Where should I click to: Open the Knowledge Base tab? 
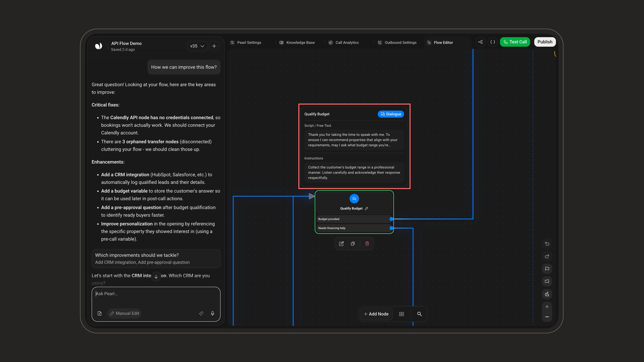click(297, 42)
